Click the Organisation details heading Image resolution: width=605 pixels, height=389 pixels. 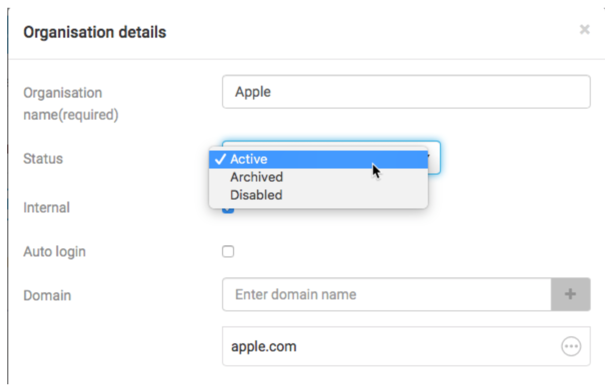click(95, 32)
